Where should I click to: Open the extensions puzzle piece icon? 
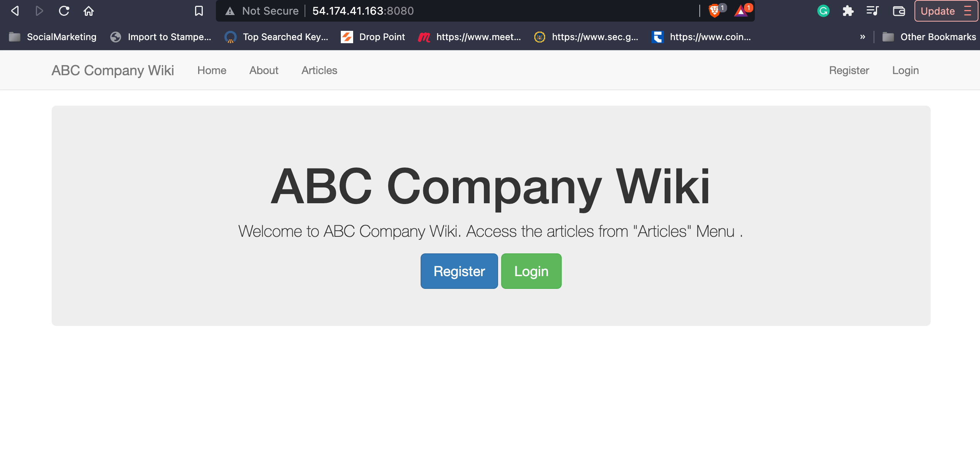point(848,11)
